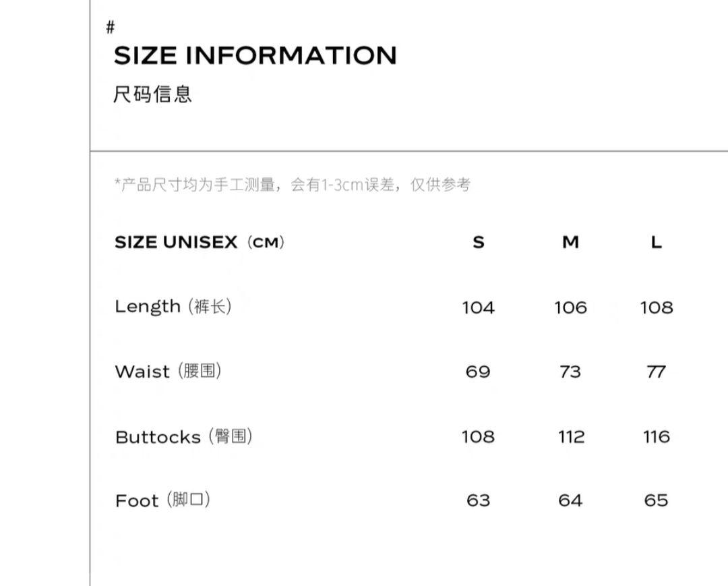
Task: Click the Foot value 65 for size L
Action: pos(656,500)
